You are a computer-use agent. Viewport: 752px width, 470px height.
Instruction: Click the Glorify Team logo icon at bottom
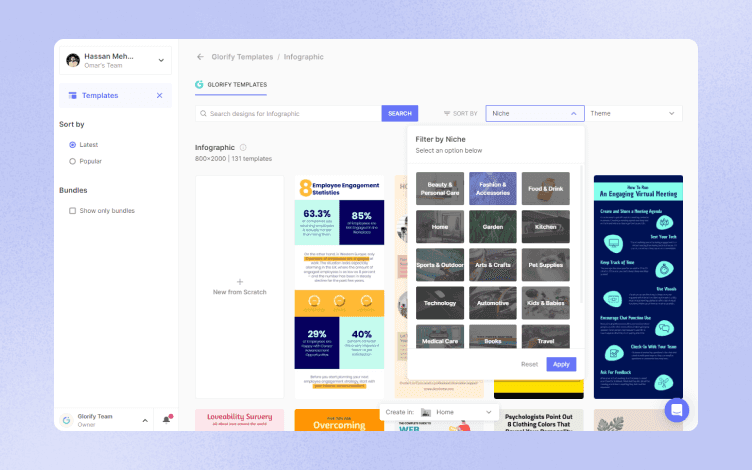pos(66,420)
